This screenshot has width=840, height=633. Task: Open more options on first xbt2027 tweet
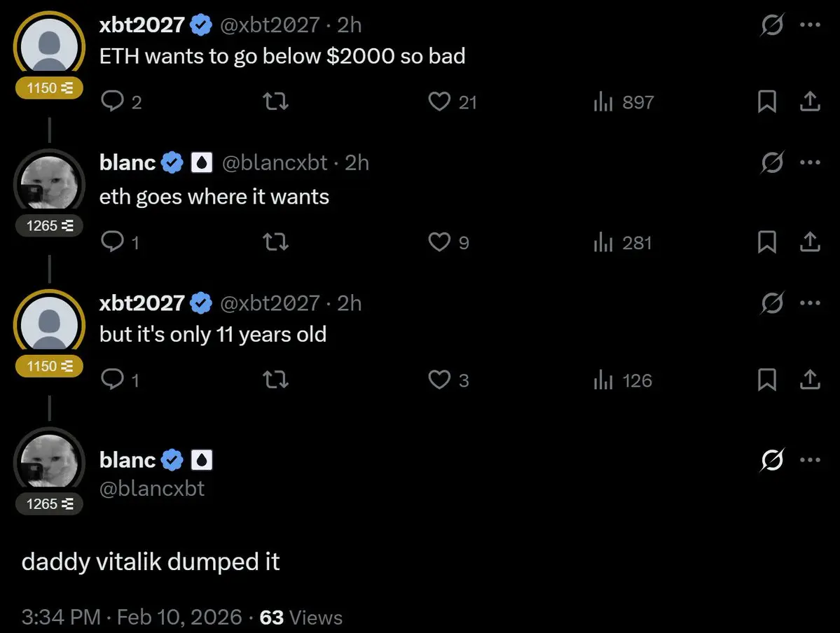click(x=810, y=25)
